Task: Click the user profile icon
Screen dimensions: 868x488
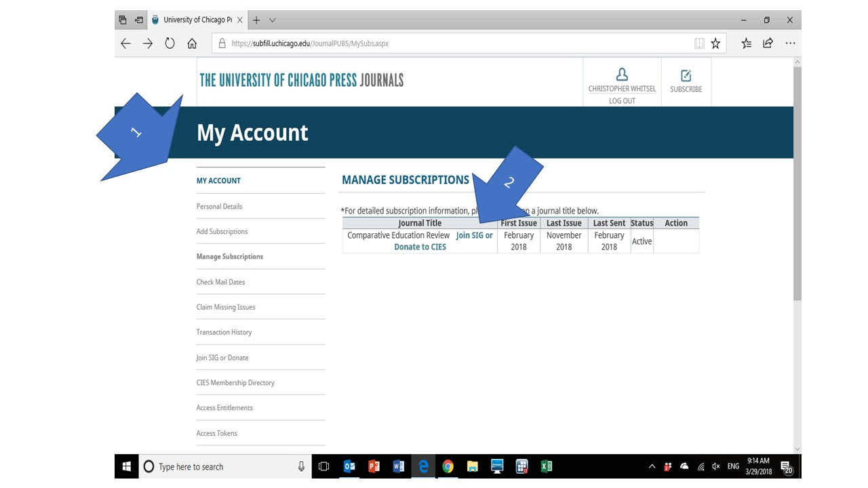Action: point(622,75)
